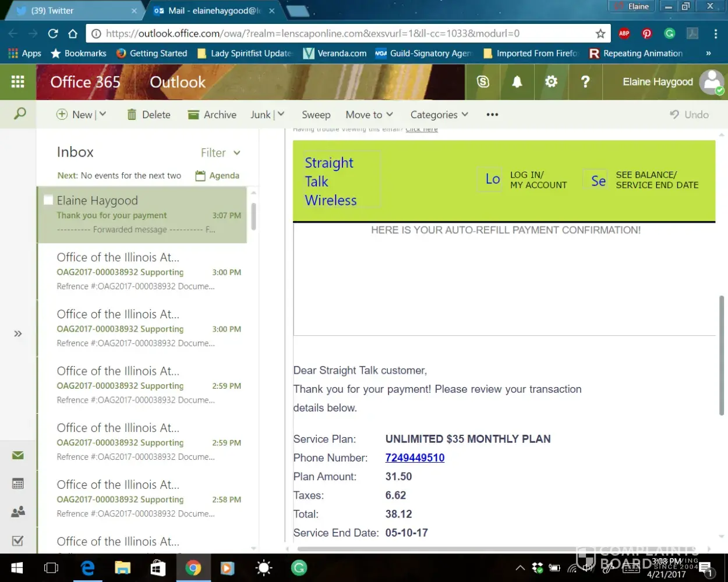Open the Move to dropdown
Image resolution: width=728 pixels, height=582 pixels.
click(x=369, y=115)
